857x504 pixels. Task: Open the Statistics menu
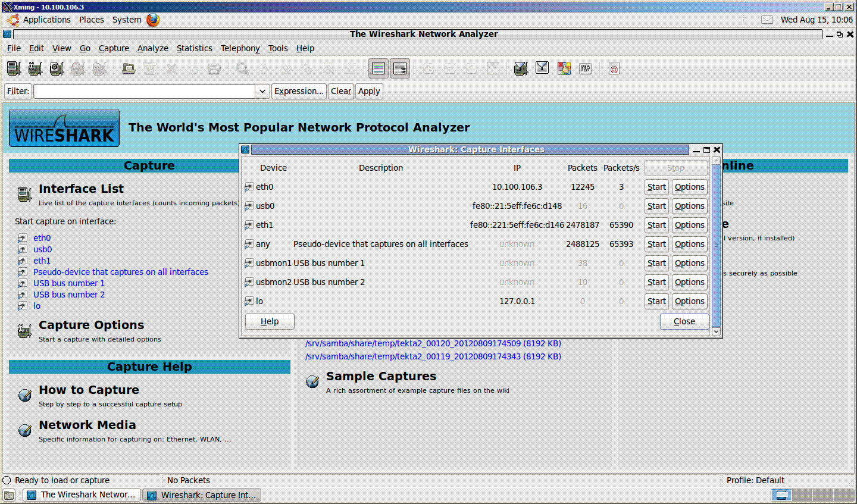[x=195, y=48]
